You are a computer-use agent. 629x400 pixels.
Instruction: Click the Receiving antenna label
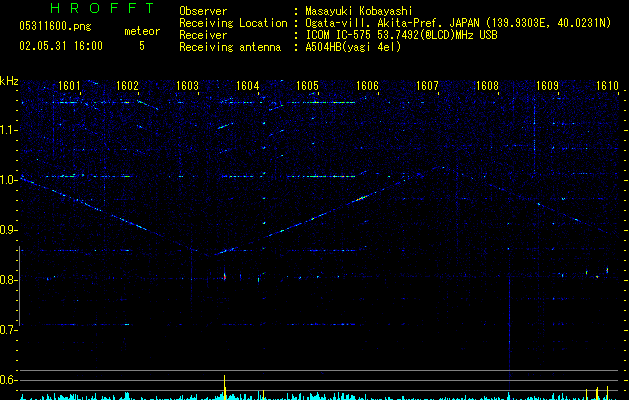tap(230, 47)
